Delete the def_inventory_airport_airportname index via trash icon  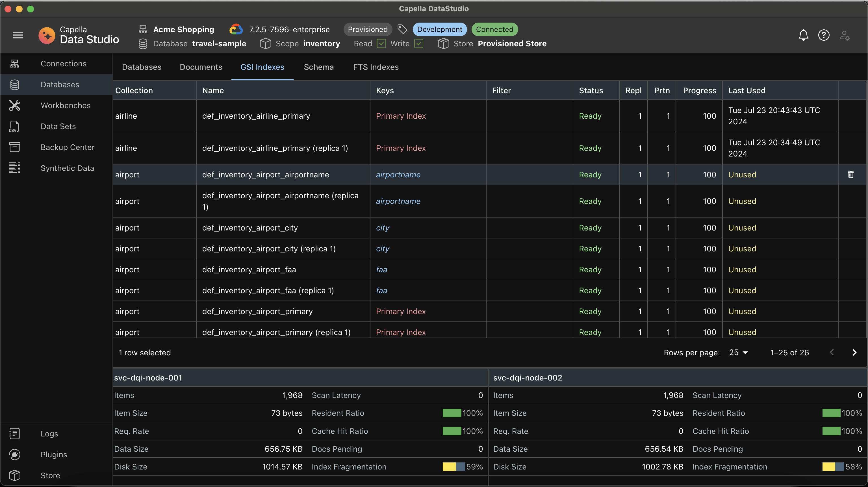tap(850, 175)
